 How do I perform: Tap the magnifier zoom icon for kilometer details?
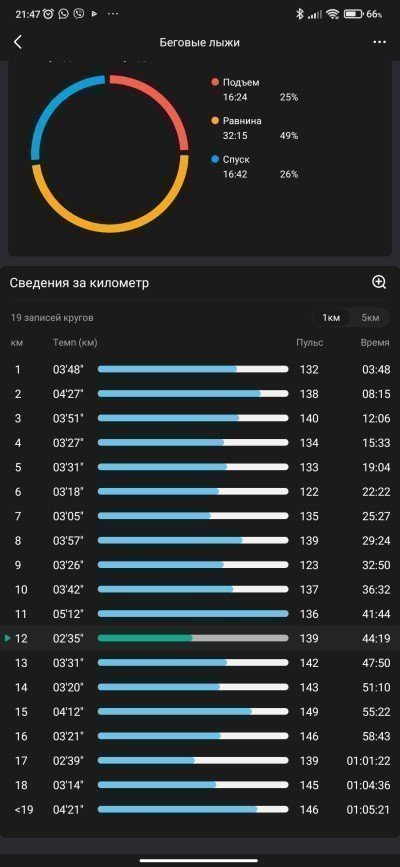(379, 282)
